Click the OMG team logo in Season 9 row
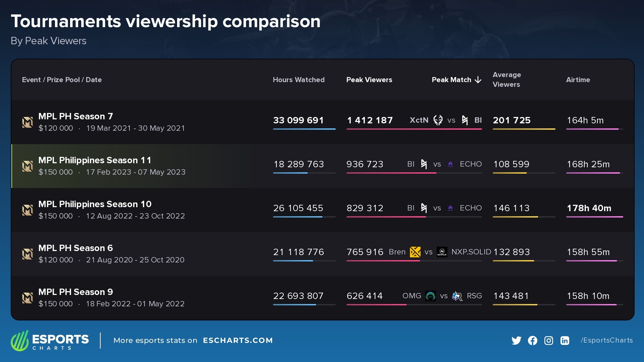This screenshot has width=644, height=362. [430, 296]
